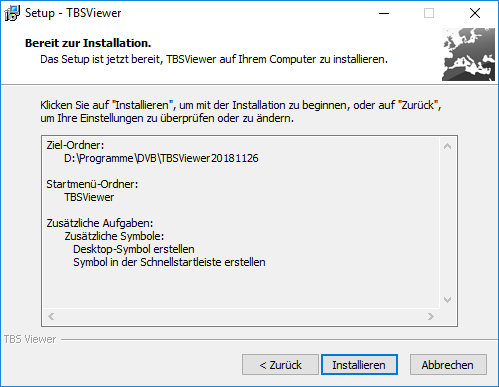Click "Symbol in der Schnellstartleiste erstellen" line
This screenshot has height=387, width=499.
click(169, 262)
